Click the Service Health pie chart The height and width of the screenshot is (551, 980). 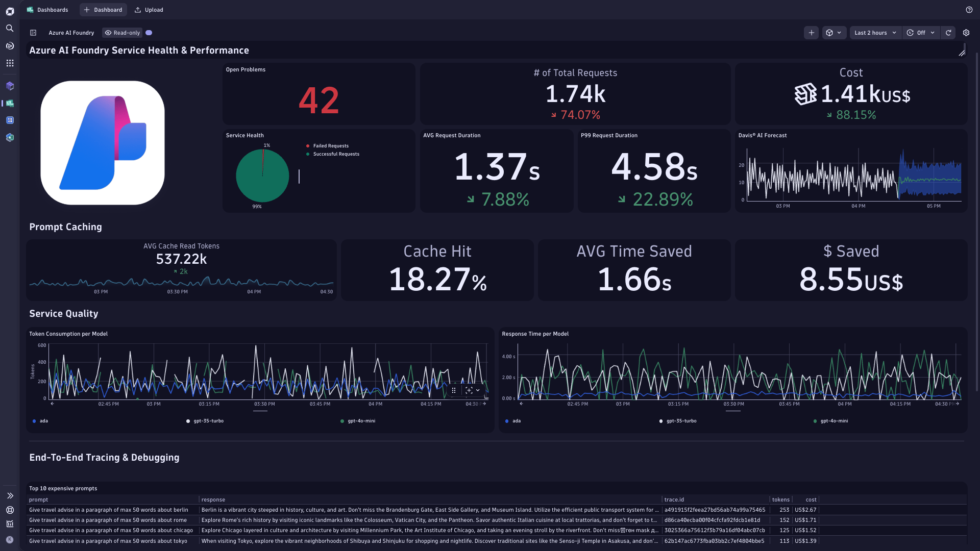click(262, 176)
